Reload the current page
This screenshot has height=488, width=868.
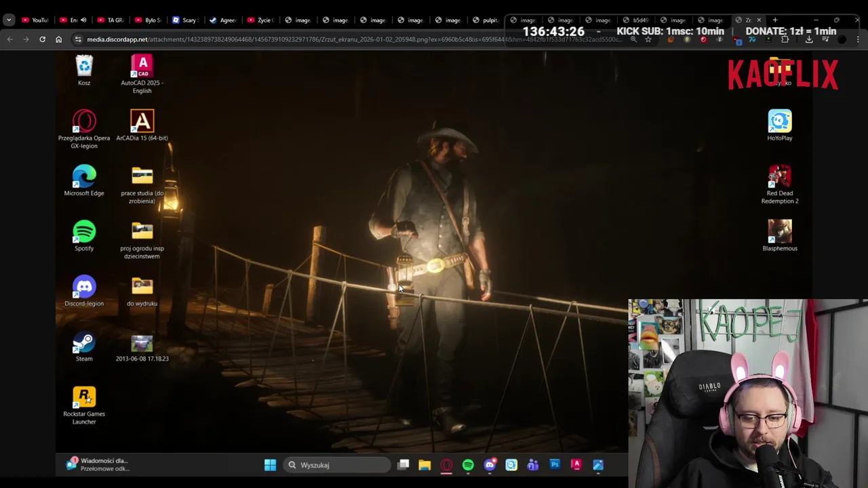pyautogui.click(x=42, y=39)
